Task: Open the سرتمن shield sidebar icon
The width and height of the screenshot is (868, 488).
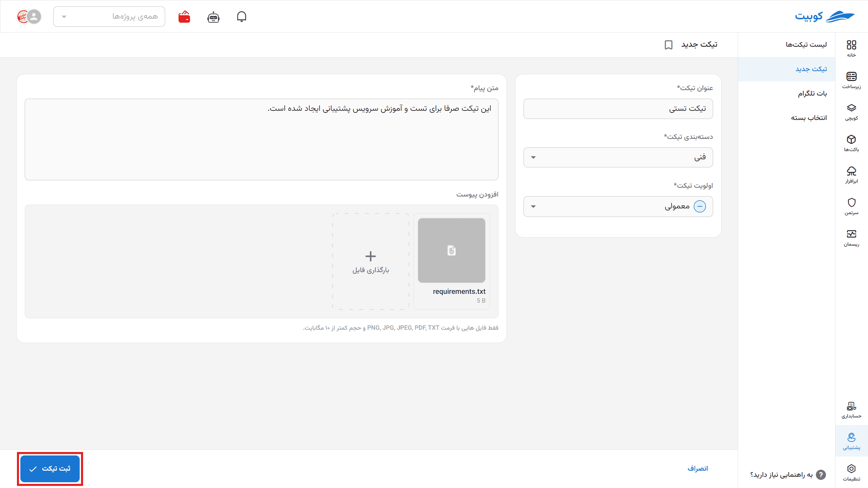Action: tap(851, 206)
